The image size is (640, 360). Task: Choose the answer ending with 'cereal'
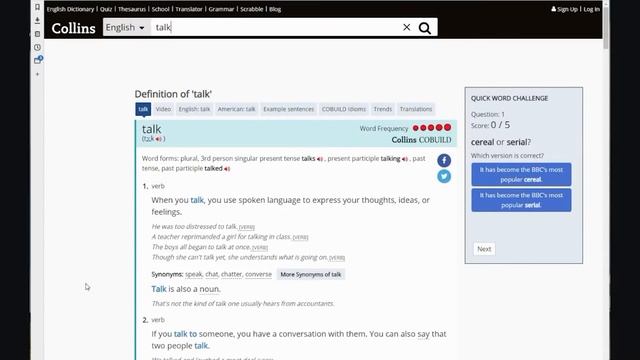521,174
